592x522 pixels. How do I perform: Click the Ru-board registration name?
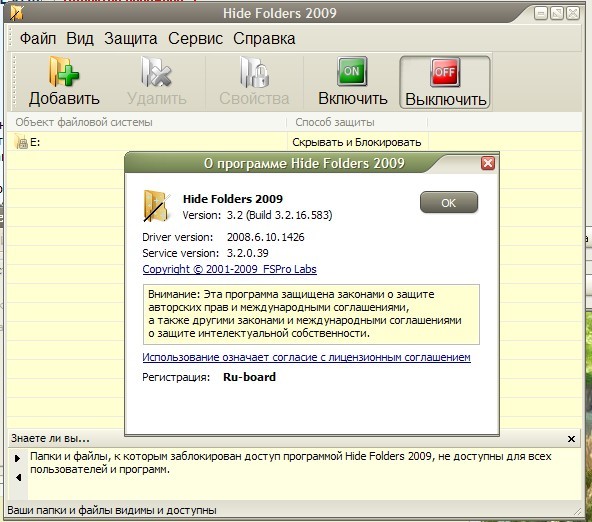(250, 377)
